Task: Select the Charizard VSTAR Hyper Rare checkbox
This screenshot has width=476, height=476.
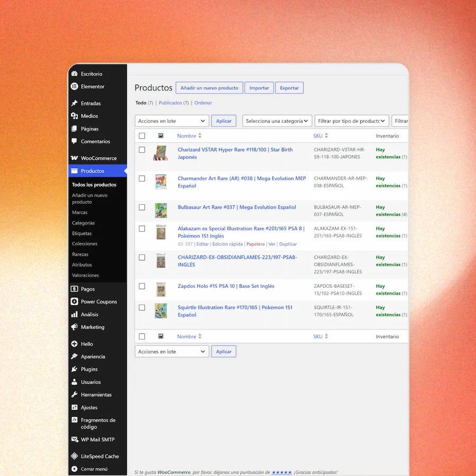Action: [x=142, y=150]
